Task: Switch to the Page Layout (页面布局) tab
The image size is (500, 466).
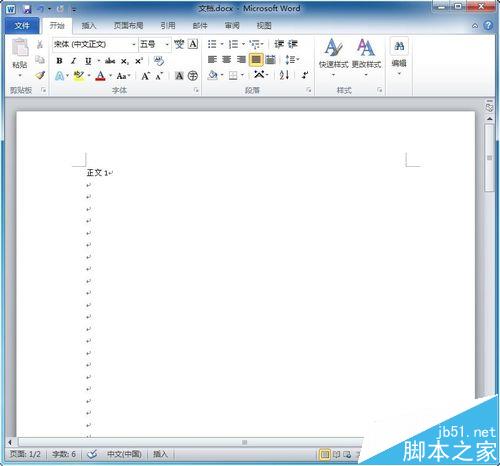Action: pos(128,26)
